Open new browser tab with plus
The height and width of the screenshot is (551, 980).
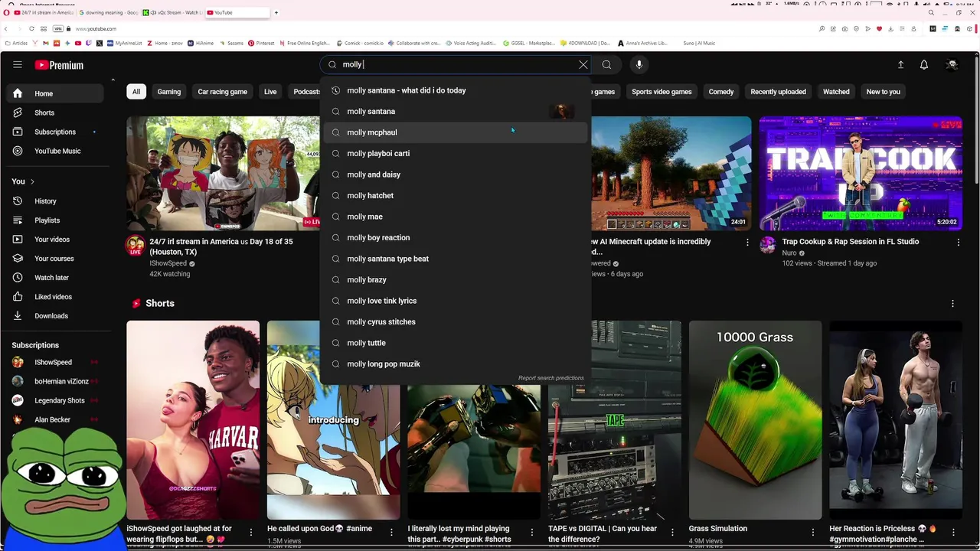tap(276, 12)
